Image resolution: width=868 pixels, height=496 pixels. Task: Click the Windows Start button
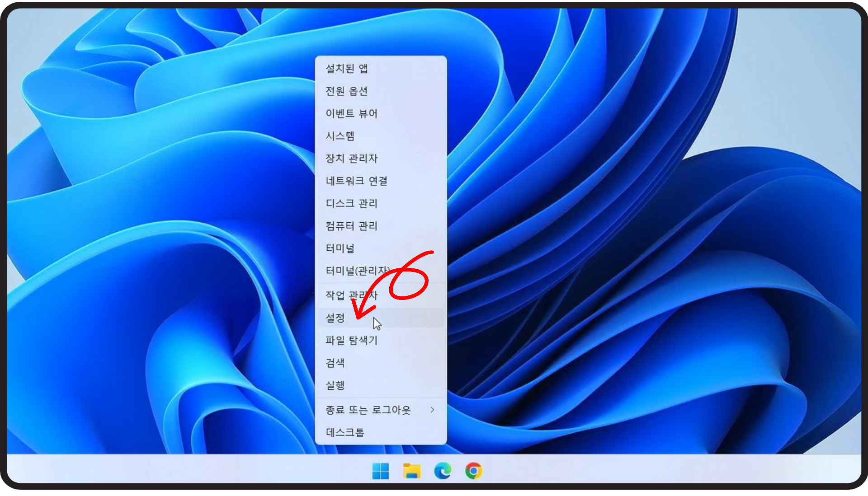(x=380, y=471)
